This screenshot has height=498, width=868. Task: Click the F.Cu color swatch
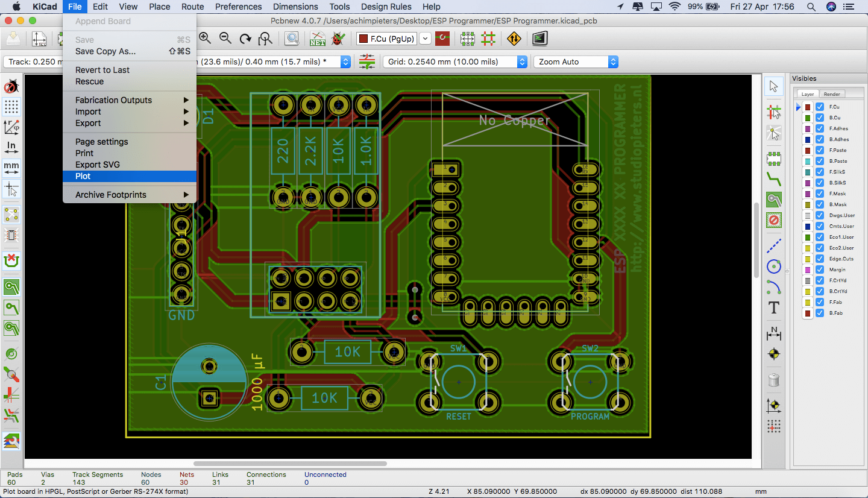tap(808, 107)
